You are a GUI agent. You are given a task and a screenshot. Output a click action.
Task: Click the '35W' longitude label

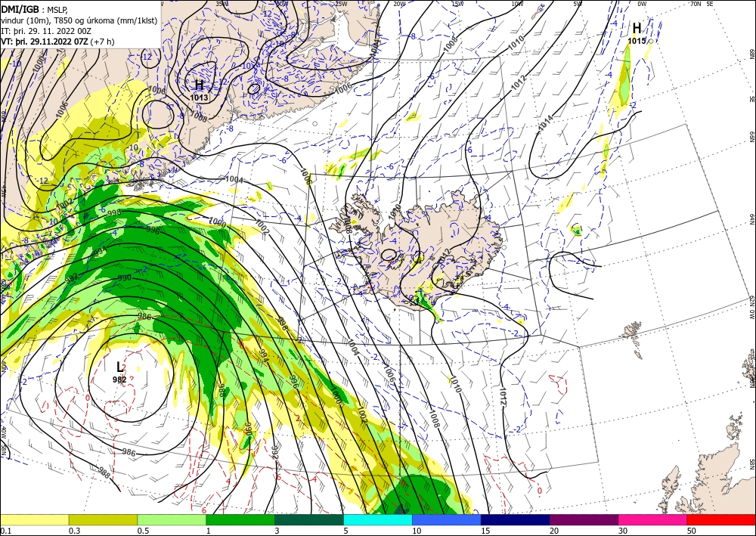(x=221, y=3)
